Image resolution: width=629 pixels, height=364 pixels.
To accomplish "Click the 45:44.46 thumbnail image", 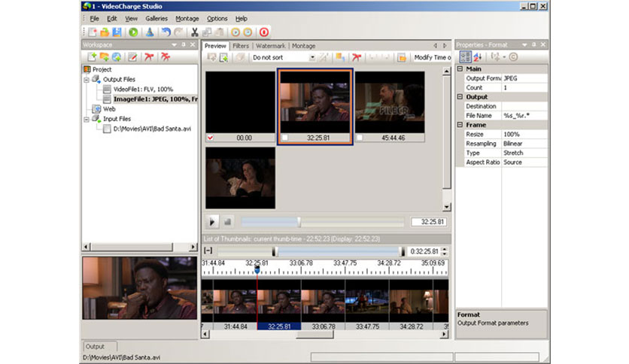I will 390,102.
